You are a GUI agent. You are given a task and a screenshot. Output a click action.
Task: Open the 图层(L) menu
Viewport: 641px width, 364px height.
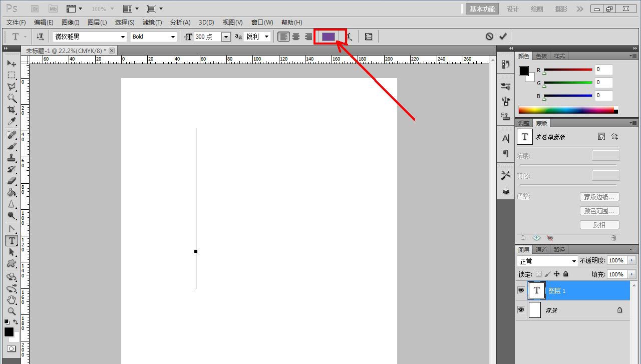click(97, 23)
